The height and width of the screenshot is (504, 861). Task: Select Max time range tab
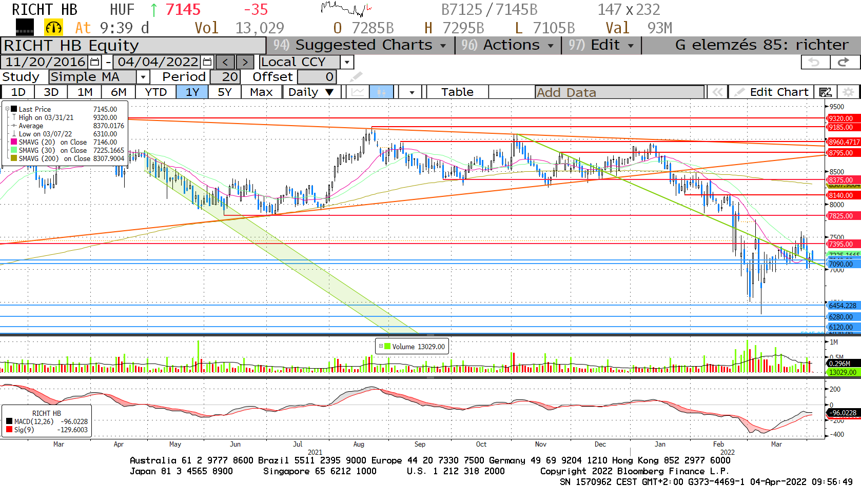click(x=261, y=92)
